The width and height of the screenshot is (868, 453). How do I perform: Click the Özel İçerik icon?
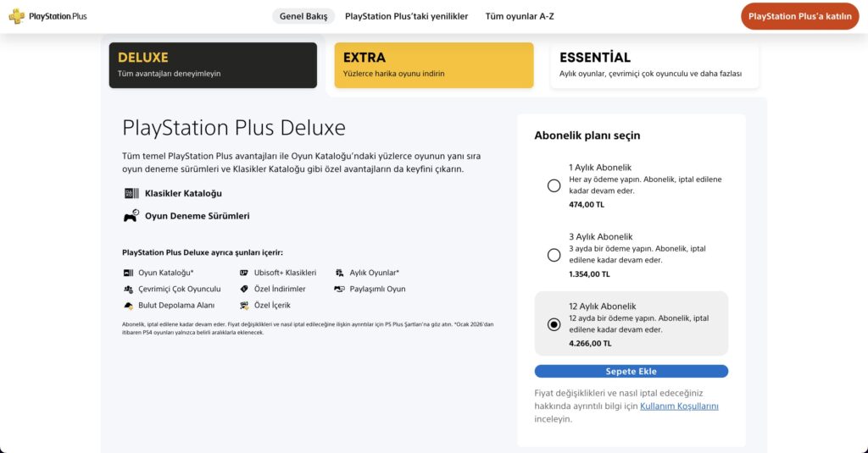tap(244, 306)
